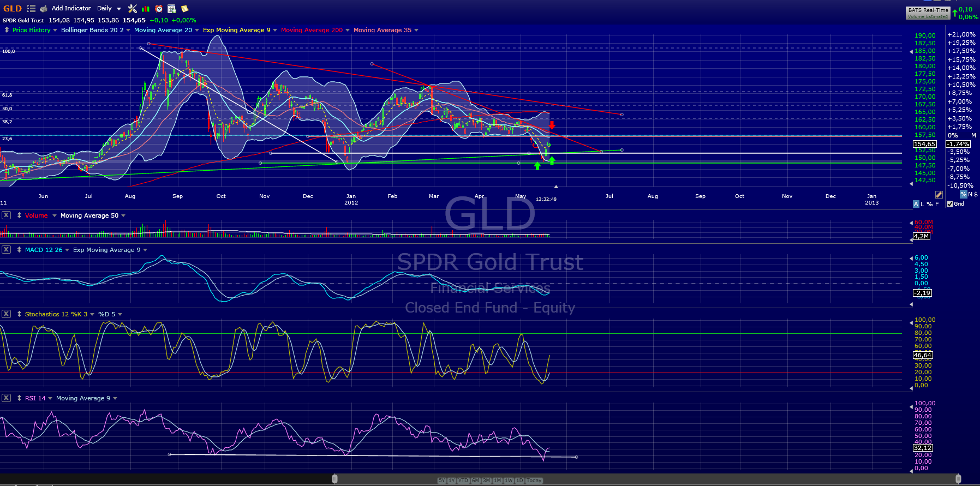Switch to L log scale mode
The height and width of the screenshot is (486, 980).
tap(923, 204)
